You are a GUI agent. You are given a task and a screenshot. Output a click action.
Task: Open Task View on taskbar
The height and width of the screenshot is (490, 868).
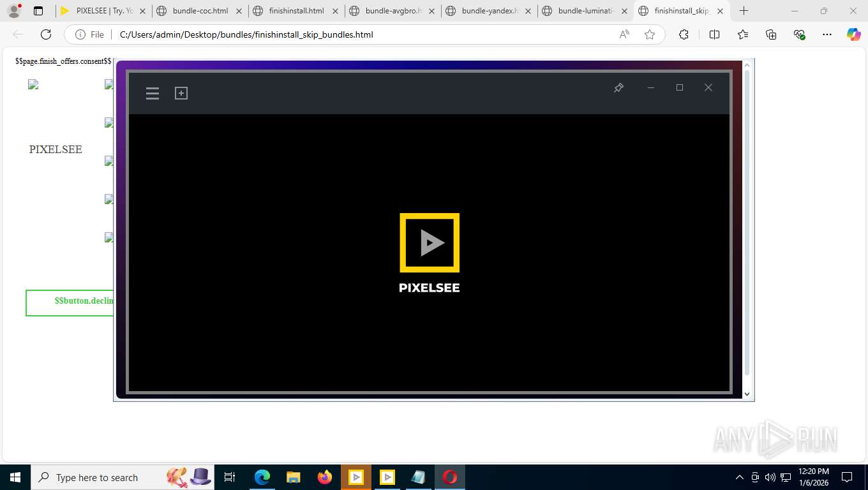(230, 477)
